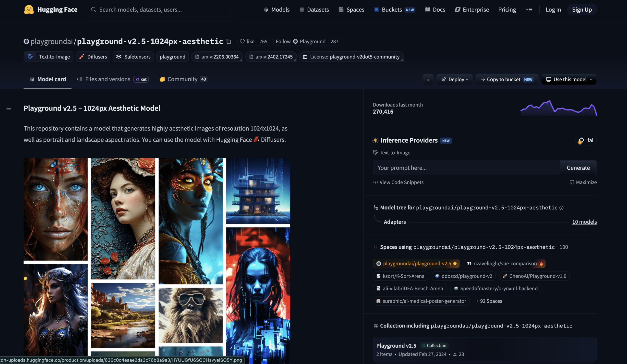Screen dimensions: 627x364
Task: Click the Hugging Face logo
Action: [x=50, y=10]
